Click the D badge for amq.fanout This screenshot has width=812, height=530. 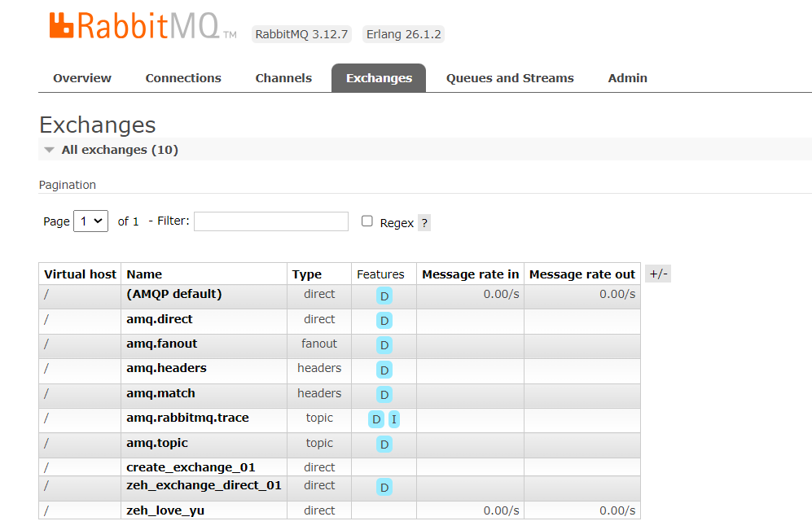tap(384, 345)
